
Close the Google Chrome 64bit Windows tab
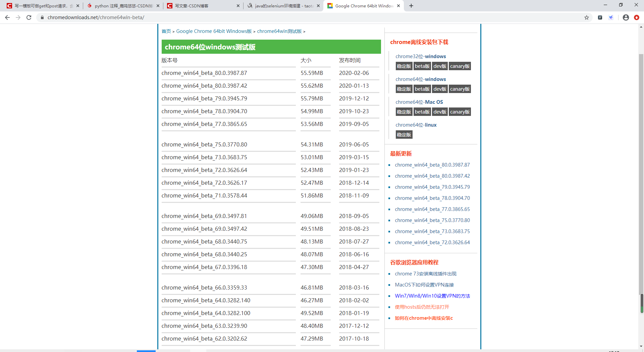[x=398, y=6]
